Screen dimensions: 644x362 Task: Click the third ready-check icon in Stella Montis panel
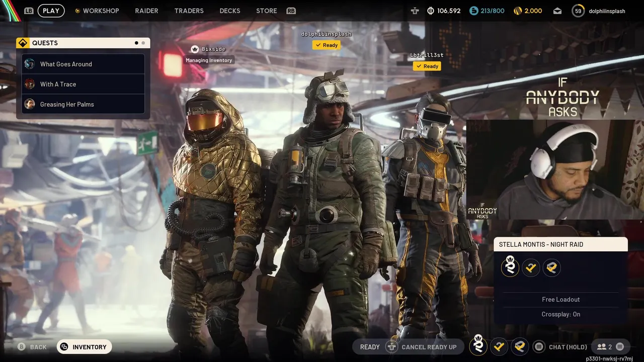(551, 267)
